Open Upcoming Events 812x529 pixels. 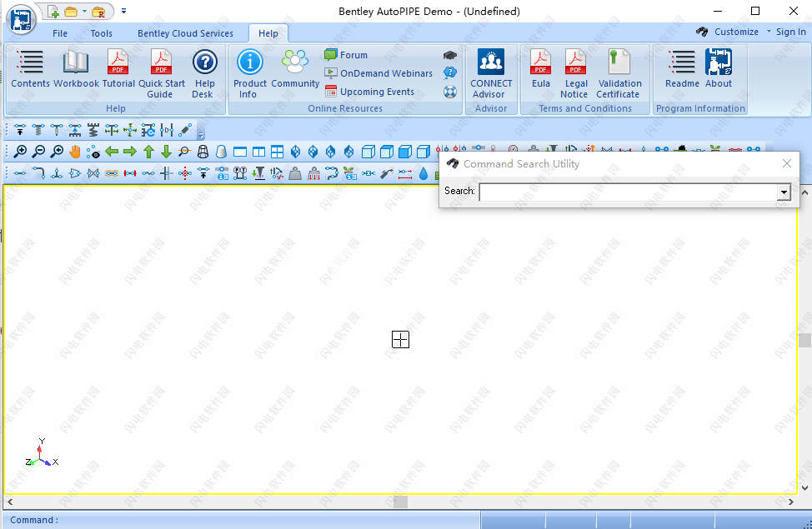tap(370, 92)
